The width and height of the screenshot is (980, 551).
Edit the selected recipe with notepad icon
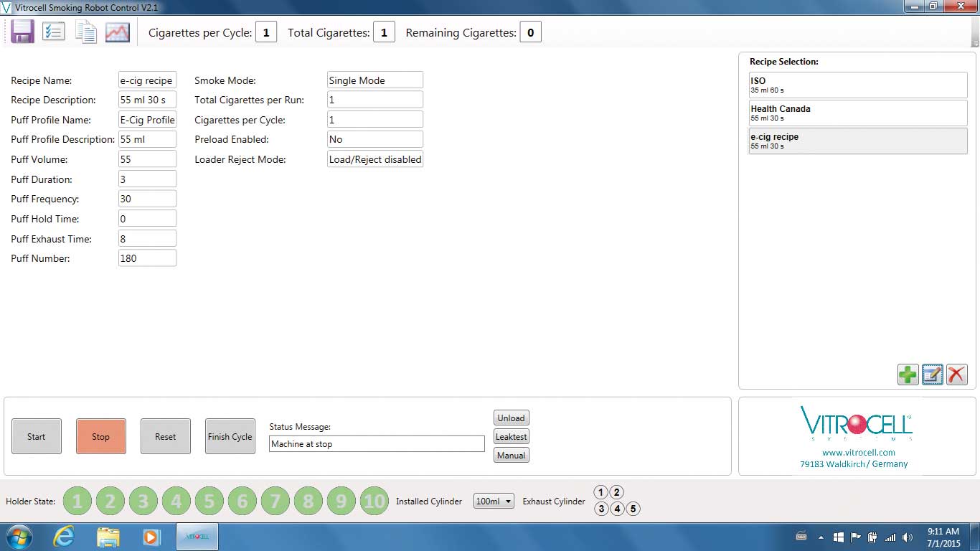pos(932,375)
